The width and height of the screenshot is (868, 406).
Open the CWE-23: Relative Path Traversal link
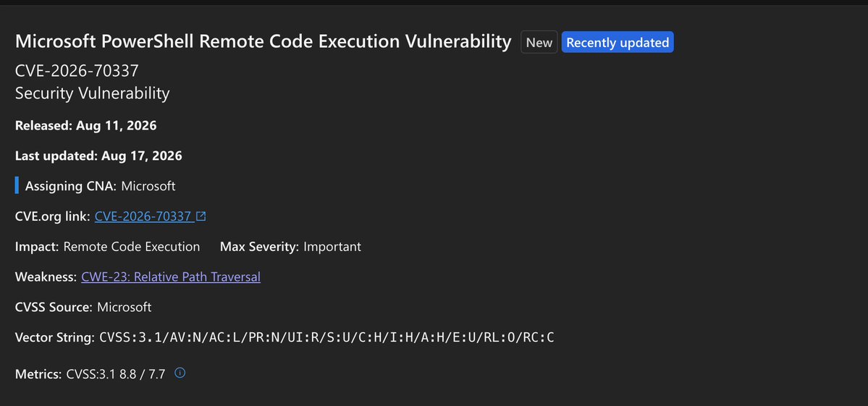(171, 276)
